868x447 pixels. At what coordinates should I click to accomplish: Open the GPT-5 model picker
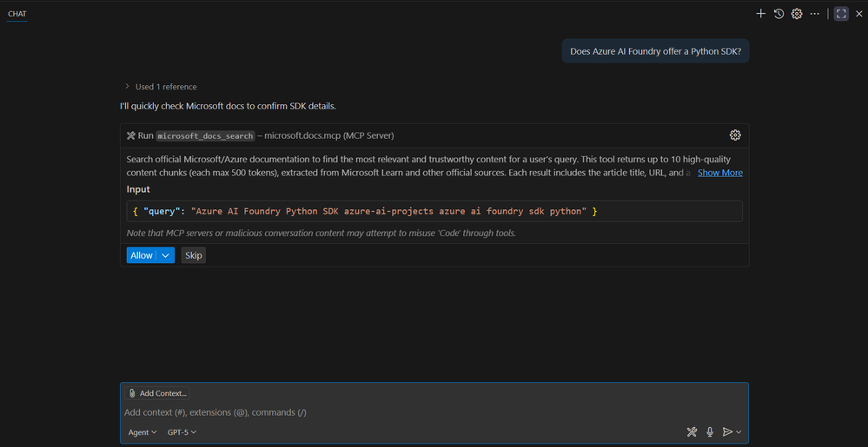coord(182,432)
